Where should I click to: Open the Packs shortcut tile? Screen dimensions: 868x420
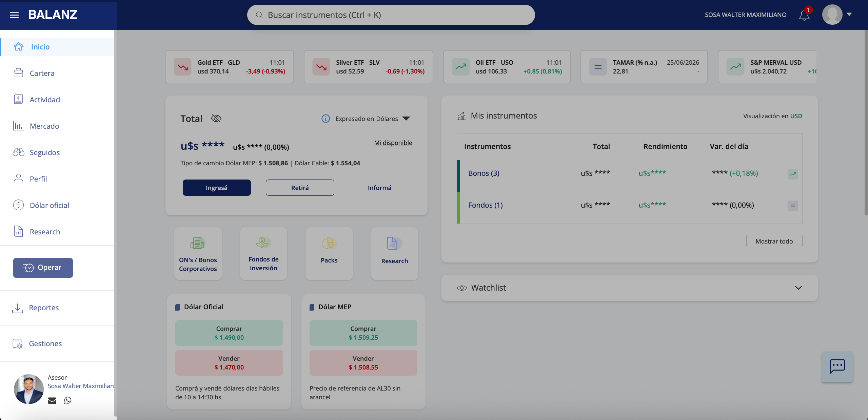[329, 253]
